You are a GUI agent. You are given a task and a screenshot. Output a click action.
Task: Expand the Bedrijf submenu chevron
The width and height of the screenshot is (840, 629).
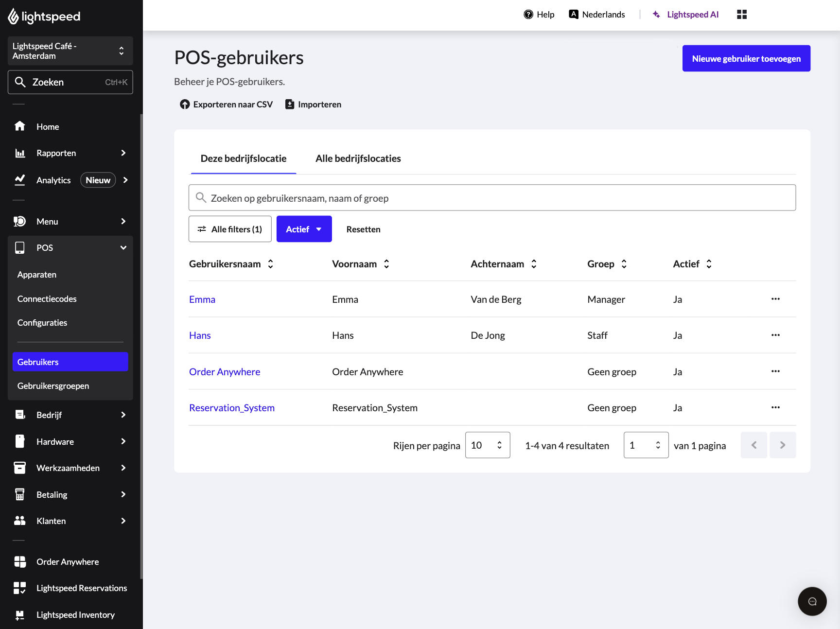click(x=123, y=415)
